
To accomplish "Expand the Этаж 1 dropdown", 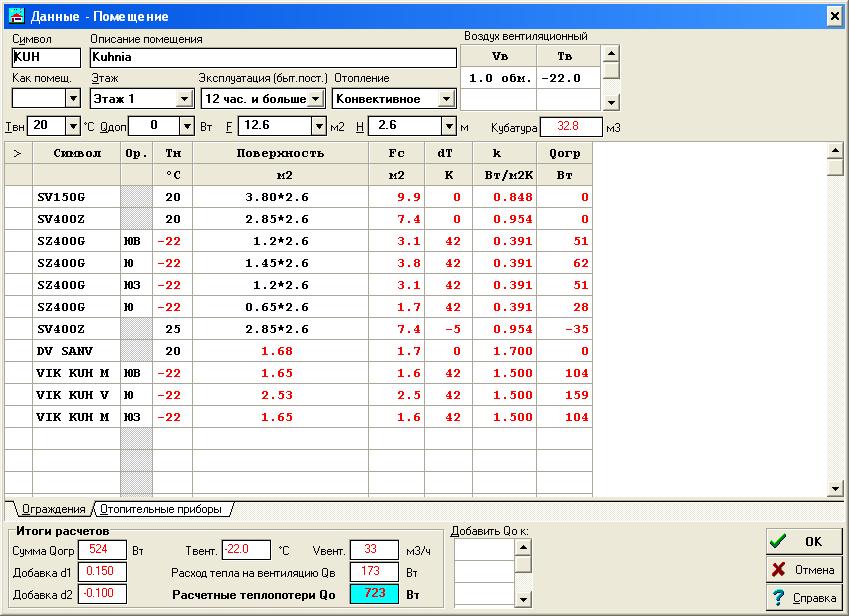I will pos(185,99).
